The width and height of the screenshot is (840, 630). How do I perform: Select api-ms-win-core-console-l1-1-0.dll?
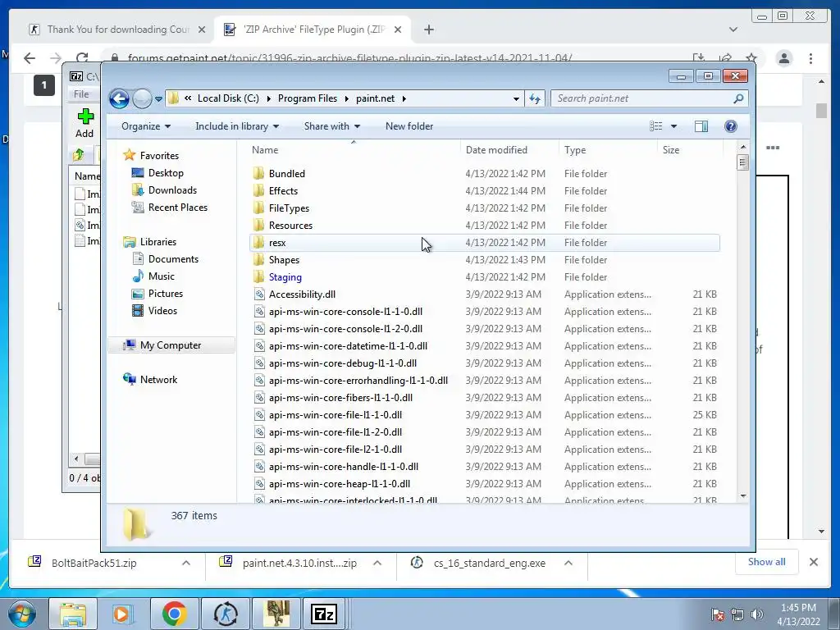[484, 311]
